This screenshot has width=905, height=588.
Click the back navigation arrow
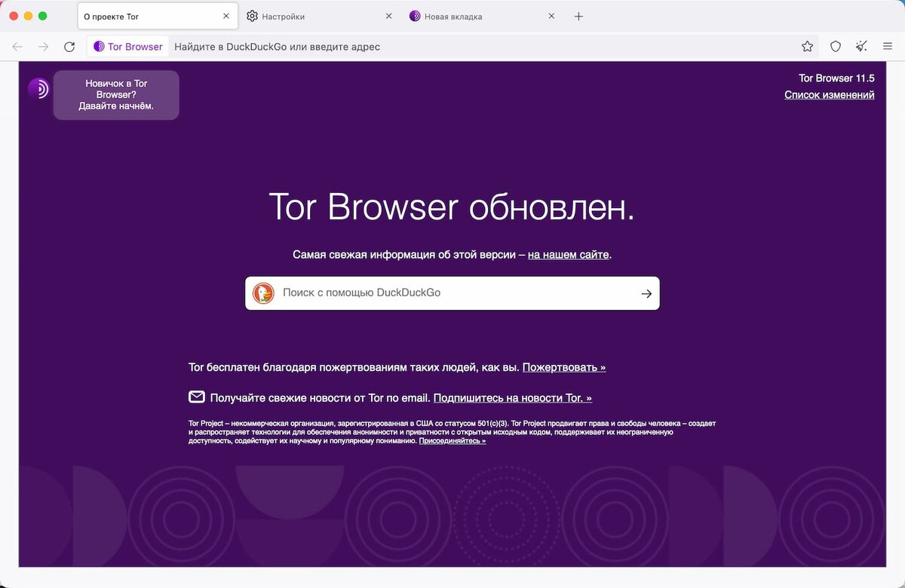click(17, 47)
